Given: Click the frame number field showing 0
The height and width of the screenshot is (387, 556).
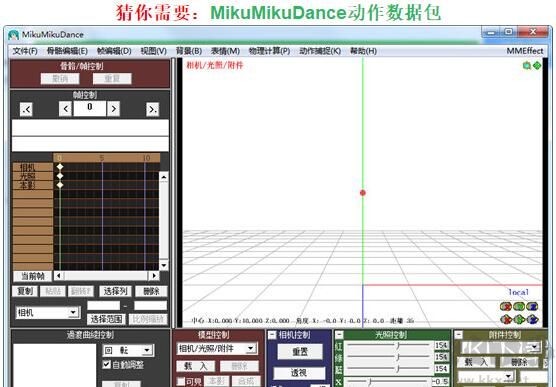Looking at the screenshot, I should 89,108.
